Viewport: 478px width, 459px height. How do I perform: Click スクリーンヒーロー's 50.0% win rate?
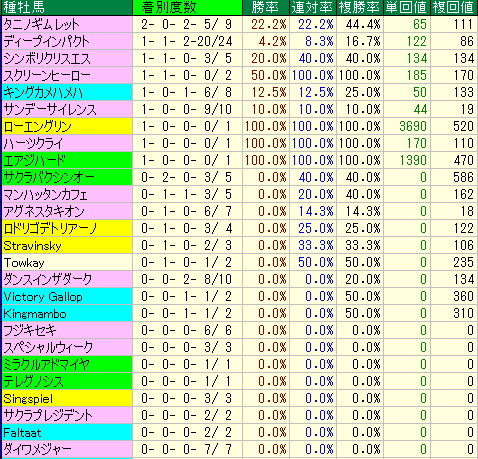tap(269, 75)
